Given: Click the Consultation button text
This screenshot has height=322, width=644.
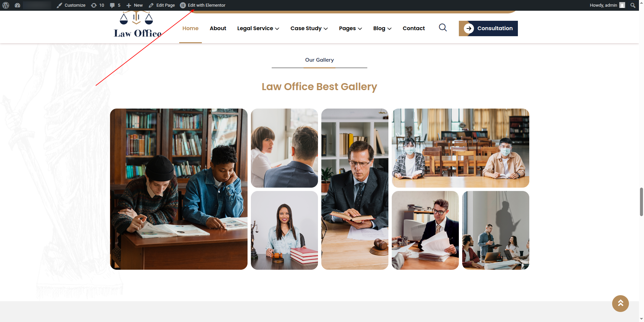Looking at the screenshot, I should pos(495,28).
